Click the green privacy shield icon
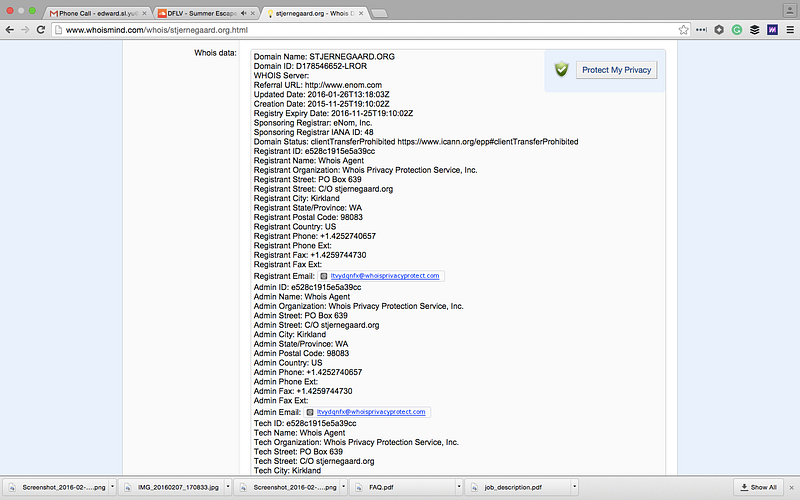 point(562,69)
